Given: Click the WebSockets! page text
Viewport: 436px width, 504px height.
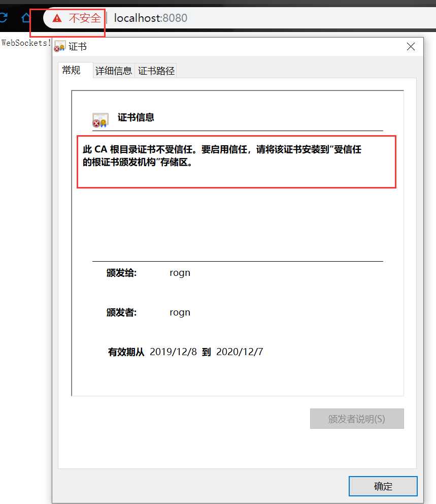Looking at the screenshot, I should tap(26, 43).
